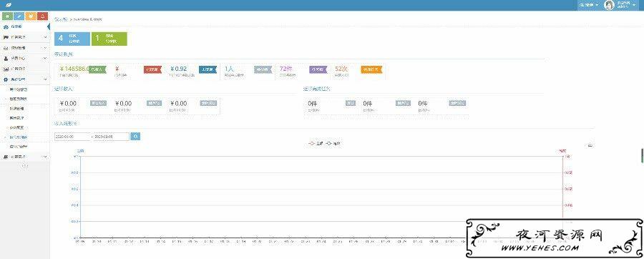Open the user avatar in the header
Viewport: 644px width, 259px height.
[610, 5]
